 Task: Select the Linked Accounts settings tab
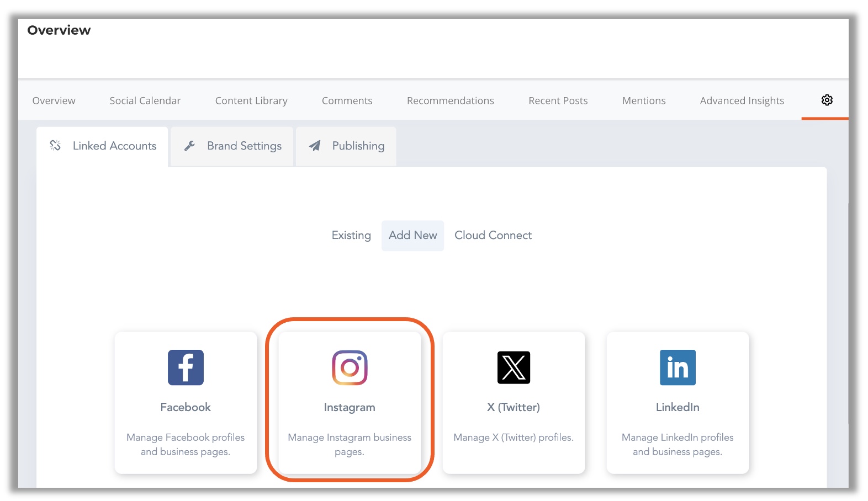point(102,146)
